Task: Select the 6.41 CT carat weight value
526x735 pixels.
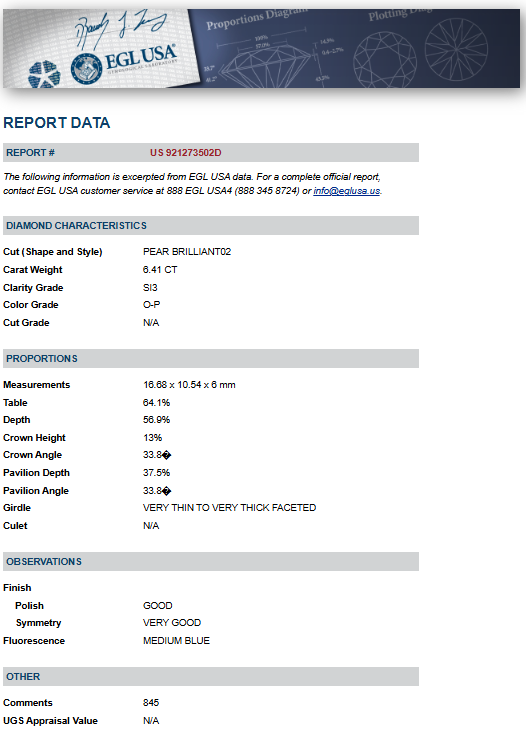Action: pos(160,270)
